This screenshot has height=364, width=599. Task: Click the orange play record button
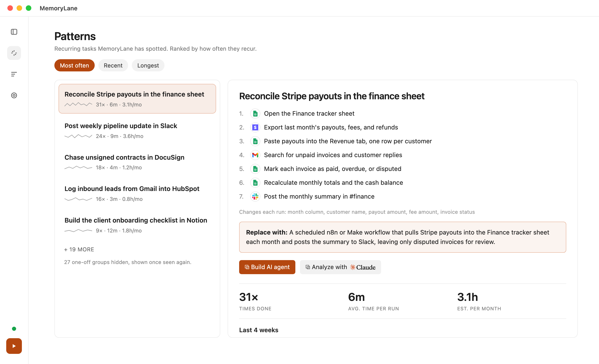tap(14, 346)
